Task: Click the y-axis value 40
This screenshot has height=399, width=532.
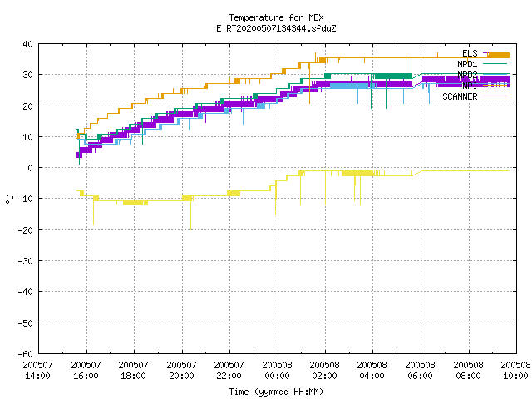Action: (x=27, y=44)
